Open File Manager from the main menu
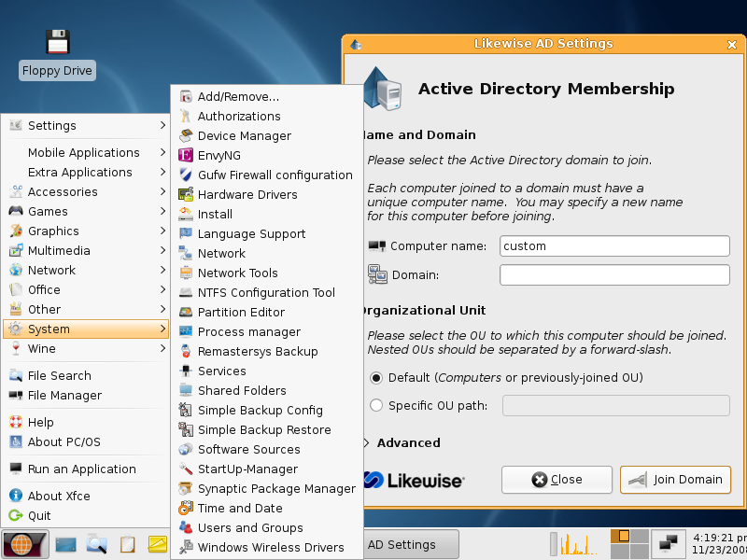Image resolution: width=747 pixels, height=560 pixels. [86, 395]
